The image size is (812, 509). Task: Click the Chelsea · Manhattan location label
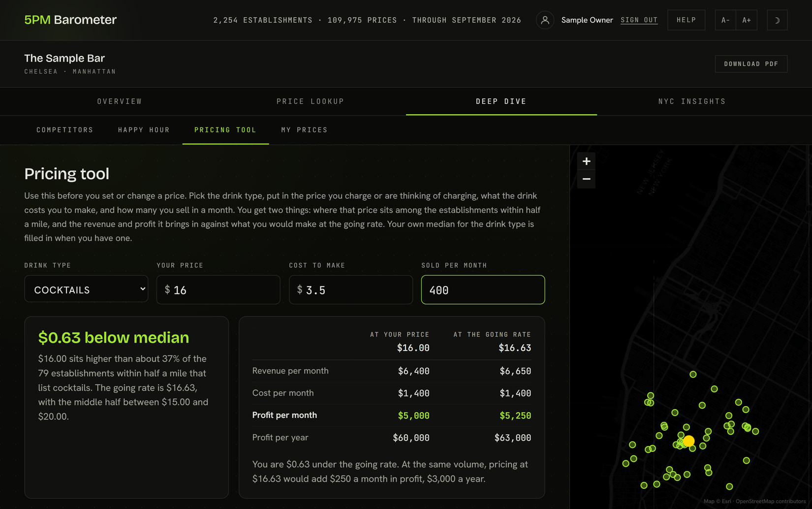coord(70,71)
